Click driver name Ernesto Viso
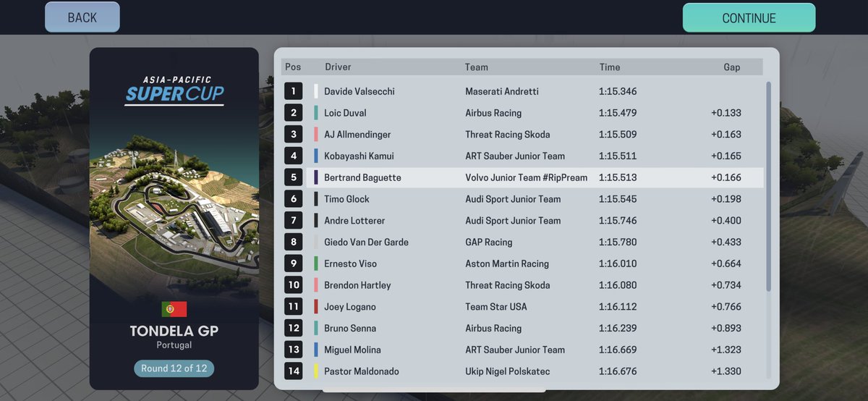868x401 pixels. 350,263
